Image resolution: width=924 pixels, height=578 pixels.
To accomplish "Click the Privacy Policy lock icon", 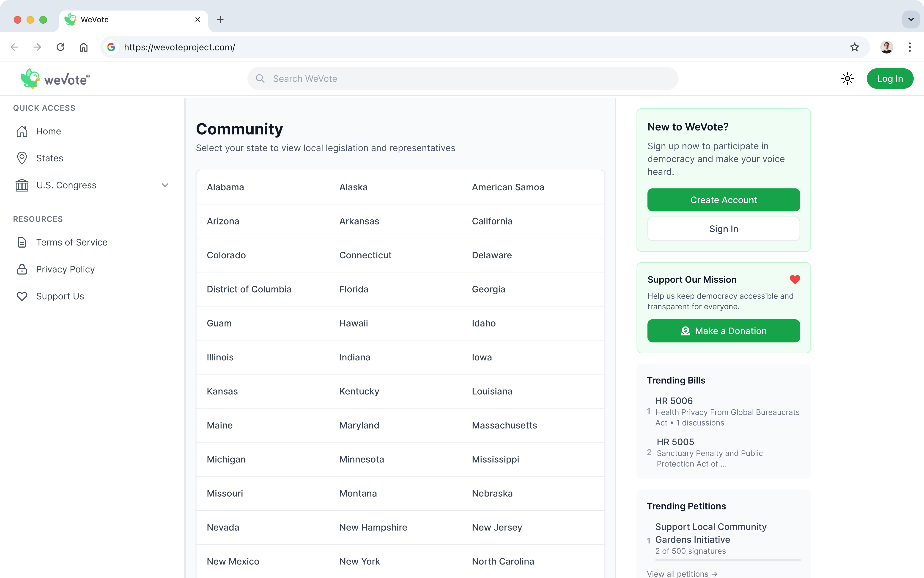I will 22,269.
